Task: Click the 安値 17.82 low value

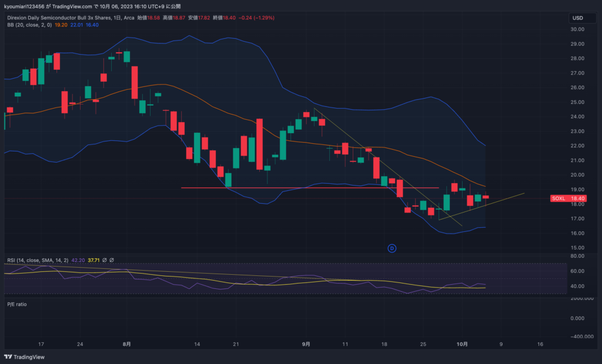Action: 199,18
